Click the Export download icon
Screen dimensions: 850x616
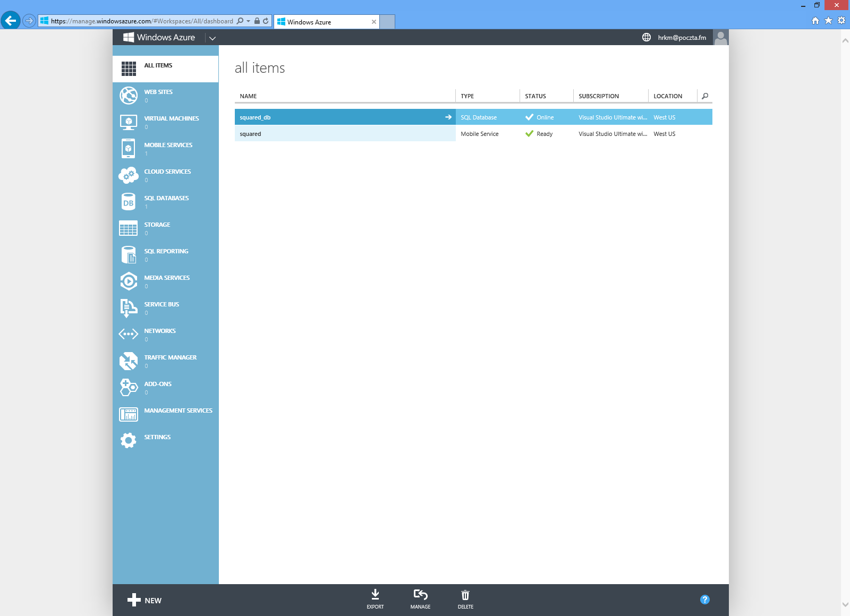click(375, 594)
